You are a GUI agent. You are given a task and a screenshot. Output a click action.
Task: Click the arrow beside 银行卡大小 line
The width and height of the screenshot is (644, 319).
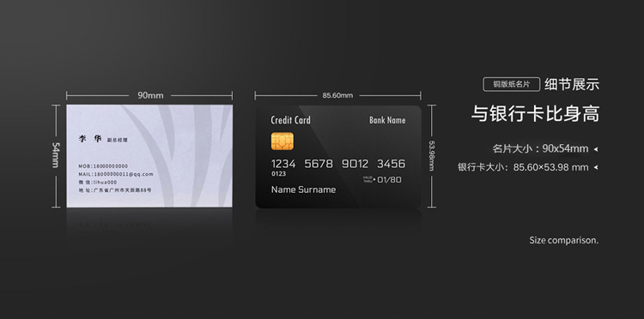[x=596, y=167]
